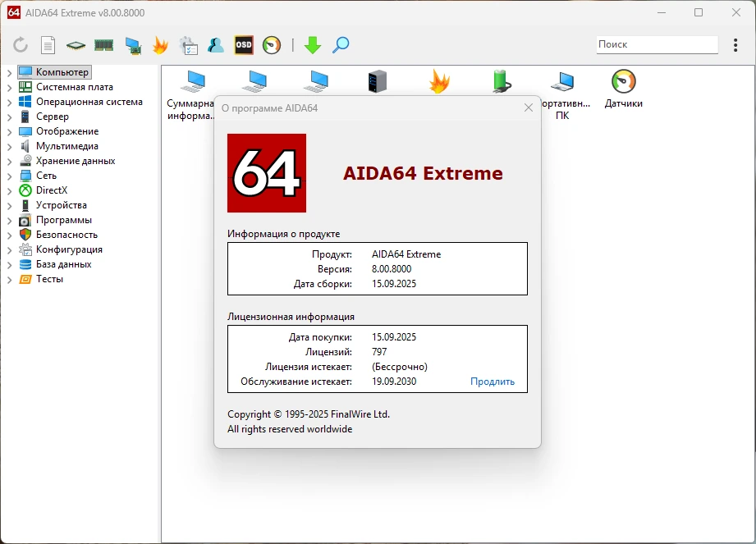Click the (Бессрочно) license expiry value
This screenshot has height=544, width=756.
click(400, 367)
